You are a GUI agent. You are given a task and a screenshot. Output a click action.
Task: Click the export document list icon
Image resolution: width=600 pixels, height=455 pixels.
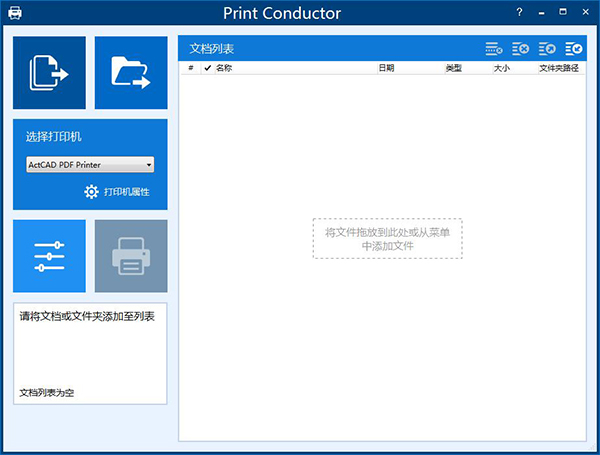coord(547,48)
